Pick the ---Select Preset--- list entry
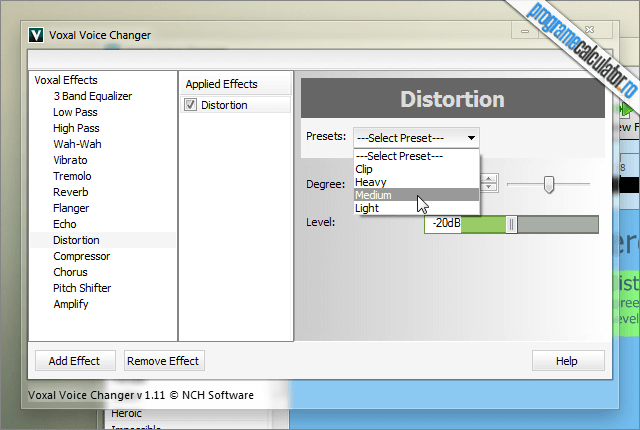This screenshot has width=640, height=430. pos(416,156)
